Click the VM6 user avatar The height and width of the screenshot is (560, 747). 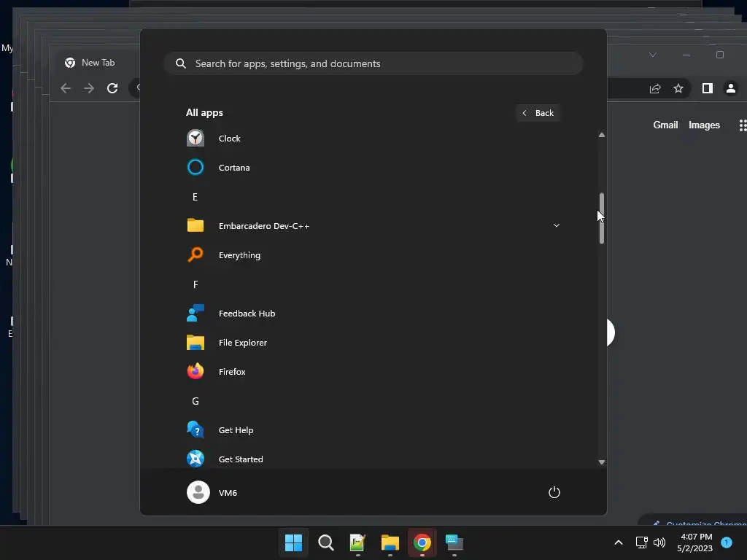coord(198,492)
